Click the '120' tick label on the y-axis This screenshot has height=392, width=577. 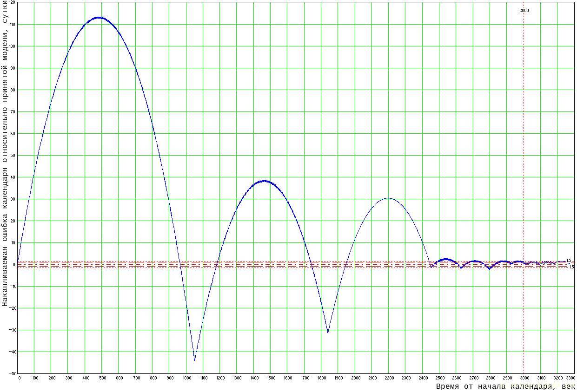12,2
